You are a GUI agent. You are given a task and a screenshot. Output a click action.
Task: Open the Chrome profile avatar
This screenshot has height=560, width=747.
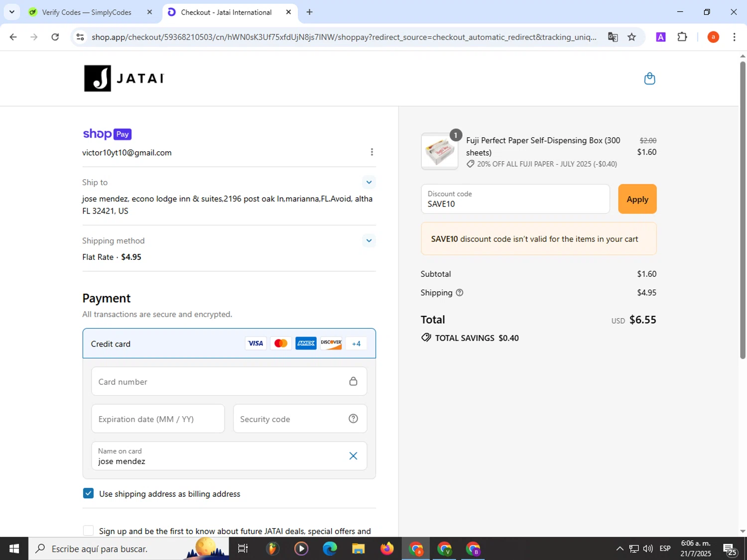[x=713, y=37]
